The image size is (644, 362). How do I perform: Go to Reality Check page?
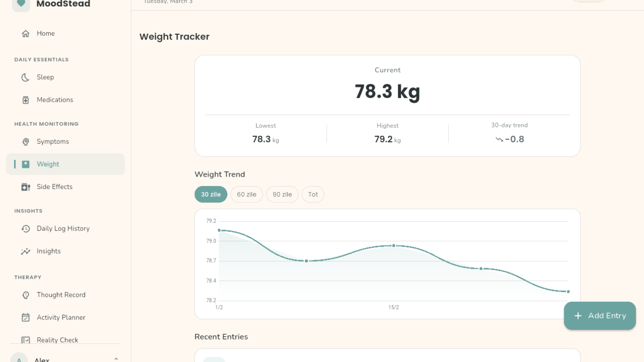tap(57, 340)
